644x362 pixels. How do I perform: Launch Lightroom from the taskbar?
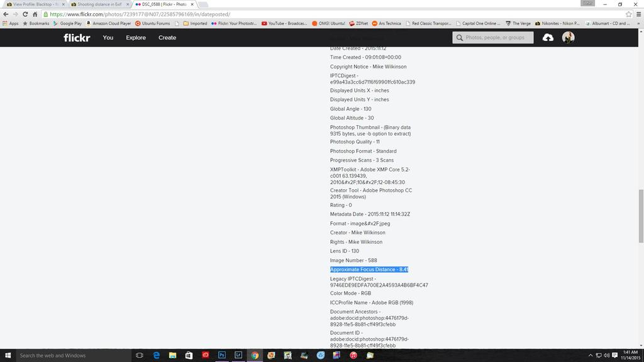point(238,355)
